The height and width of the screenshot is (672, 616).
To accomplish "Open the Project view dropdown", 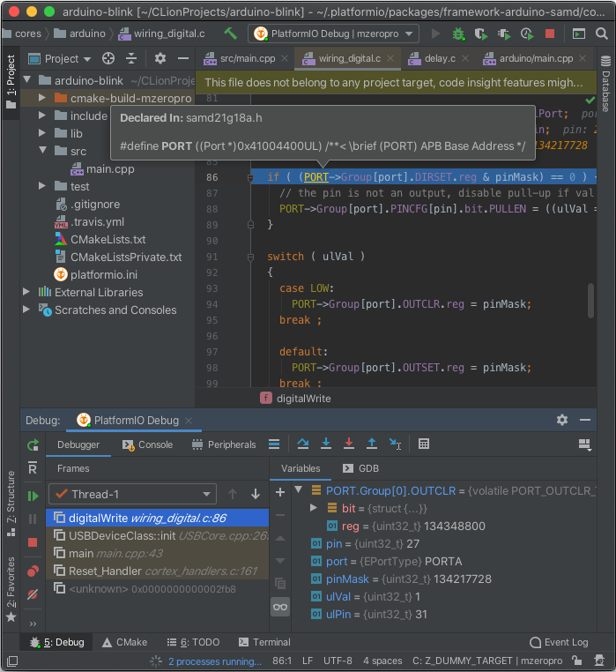I will pyautogui.click(x=60, y=58).
